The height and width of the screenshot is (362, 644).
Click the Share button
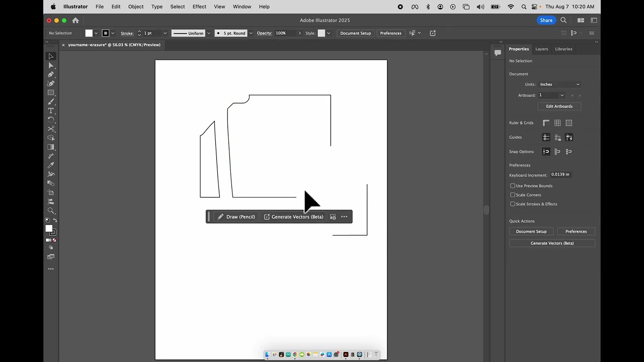point(546,20)
